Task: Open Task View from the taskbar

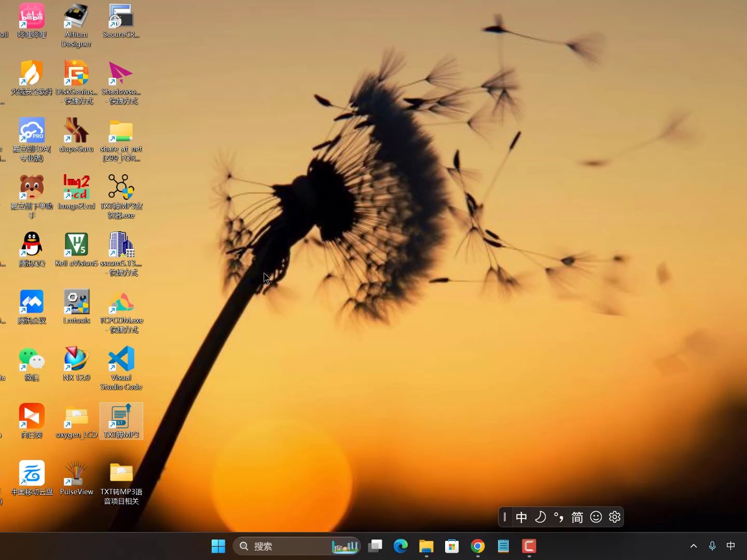Action: point(375,546)
